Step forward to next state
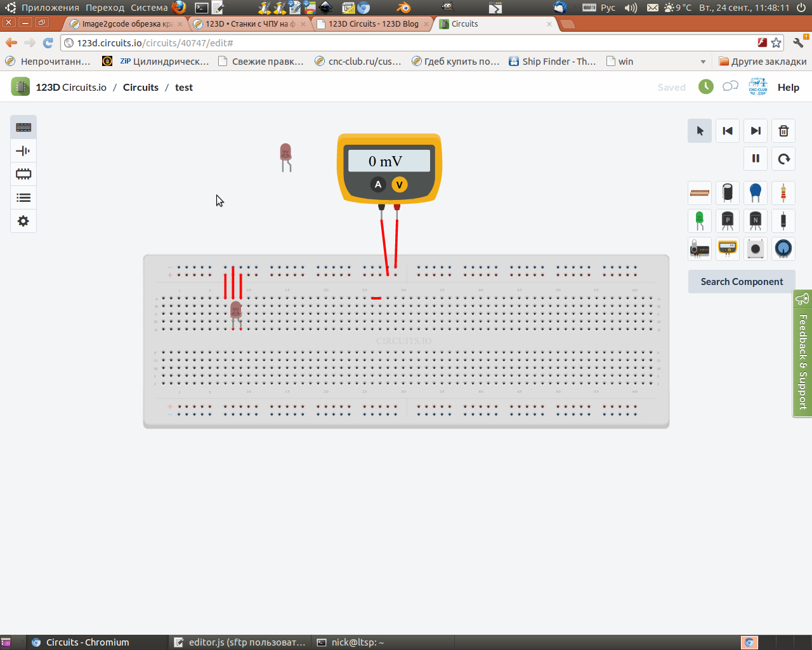The image size is (812, 650). (x=756, y=131)
